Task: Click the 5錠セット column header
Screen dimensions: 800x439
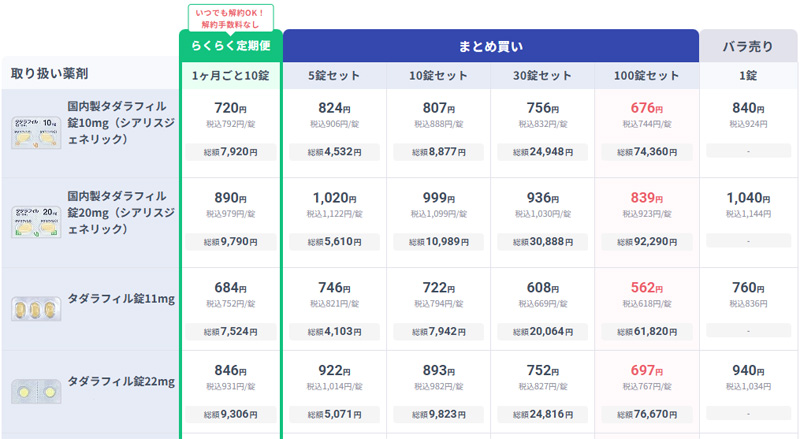Action: (x=335, y=74)
